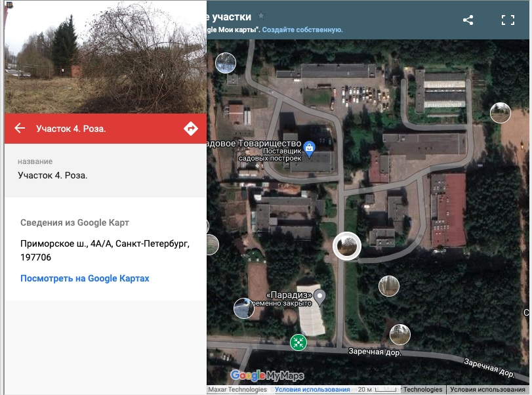Open Условия использования link at bottom
Image resolution: width=532 pixels, height=395 pixels.
coord(312,390)
